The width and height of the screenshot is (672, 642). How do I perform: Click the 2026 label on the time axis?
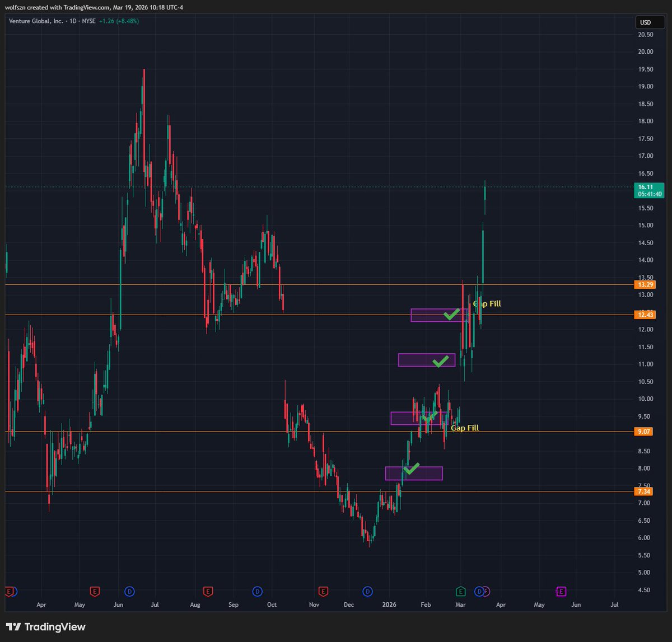388,605
